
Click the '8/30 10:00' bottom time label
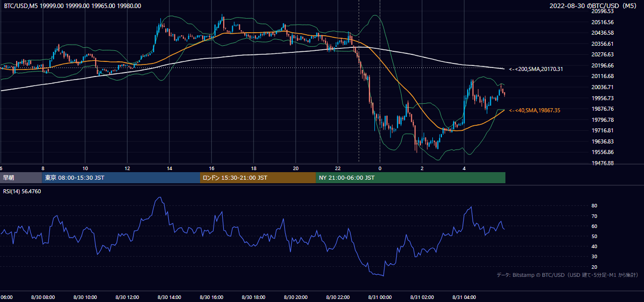click(x=85, y=297)
